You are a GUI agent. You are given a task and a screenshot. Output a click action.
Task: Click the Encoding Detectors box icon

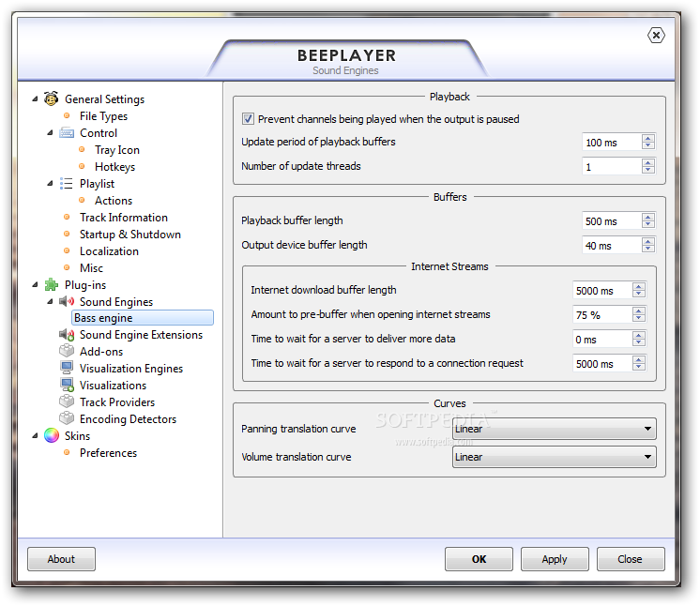click(67, 418)
